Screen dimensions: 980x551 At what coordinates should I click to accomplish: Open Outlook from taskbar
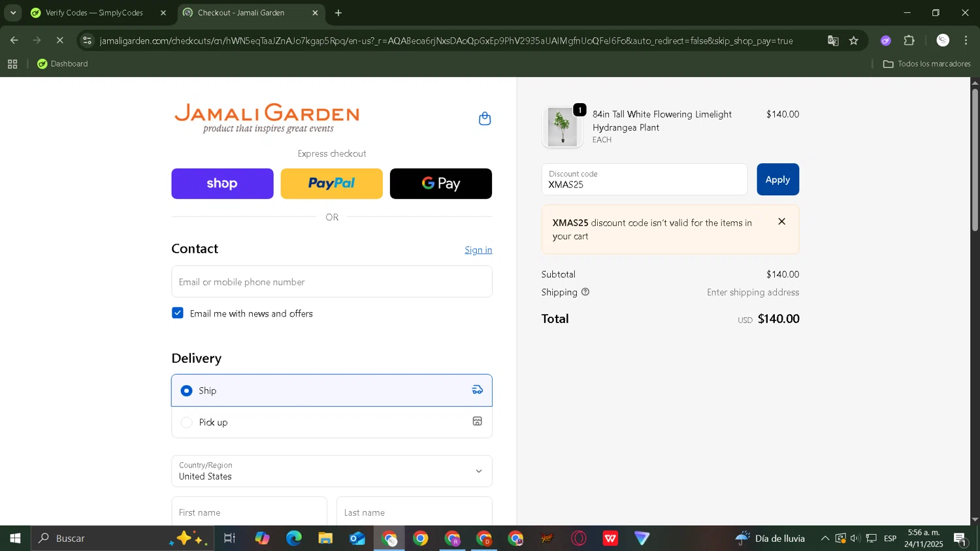(357, 539)
